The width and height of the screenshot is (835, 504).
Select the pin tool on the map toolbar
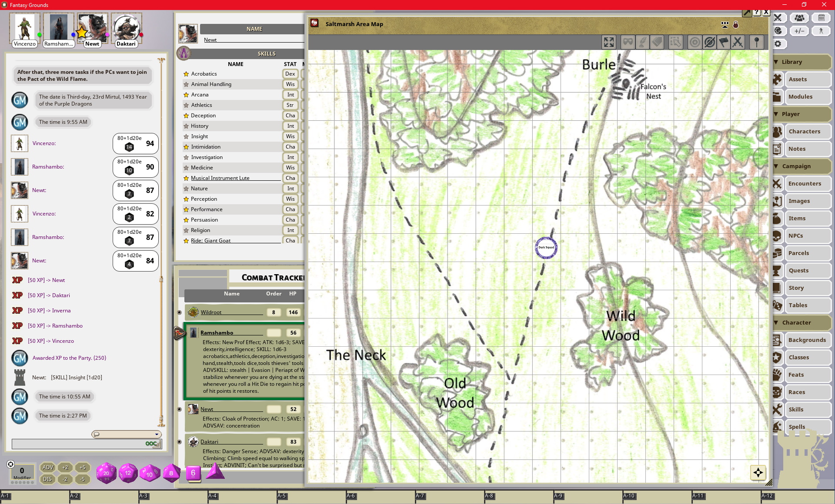[x=757, y=42]
